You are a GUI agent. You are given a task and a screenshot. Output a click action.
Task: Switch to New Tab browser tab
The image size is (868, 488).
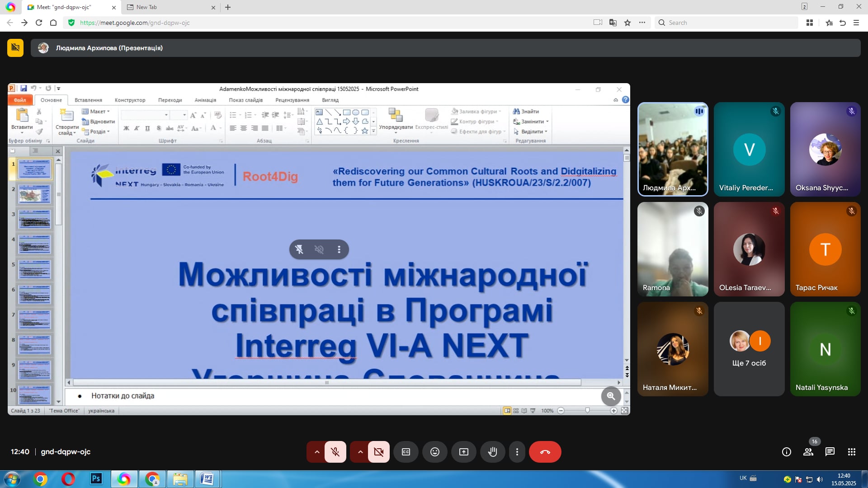coord(171,7)
